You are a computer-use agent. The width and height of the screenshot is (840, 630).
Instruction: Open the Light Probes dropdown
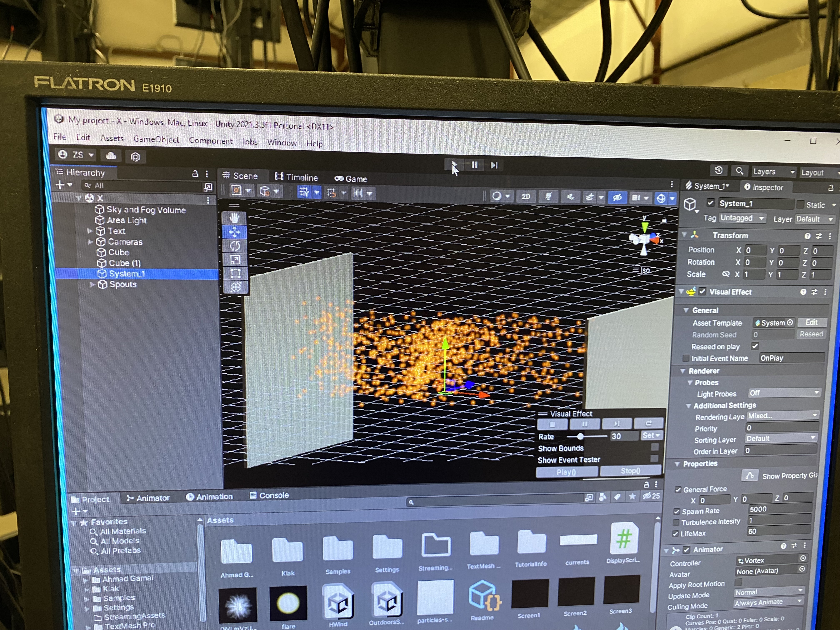click(784, 393)
